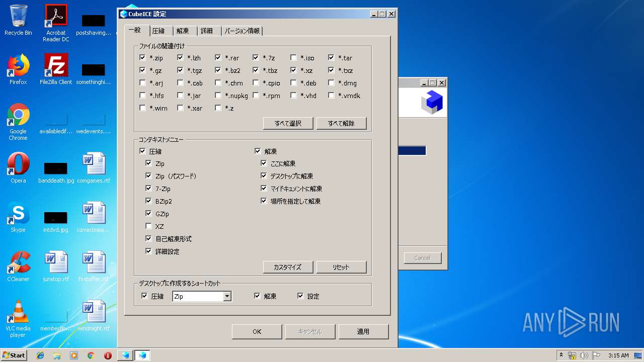Open the File Explorer taskbar icon
This screenshot has height=362, width=644.
click(x=57, y=355)
